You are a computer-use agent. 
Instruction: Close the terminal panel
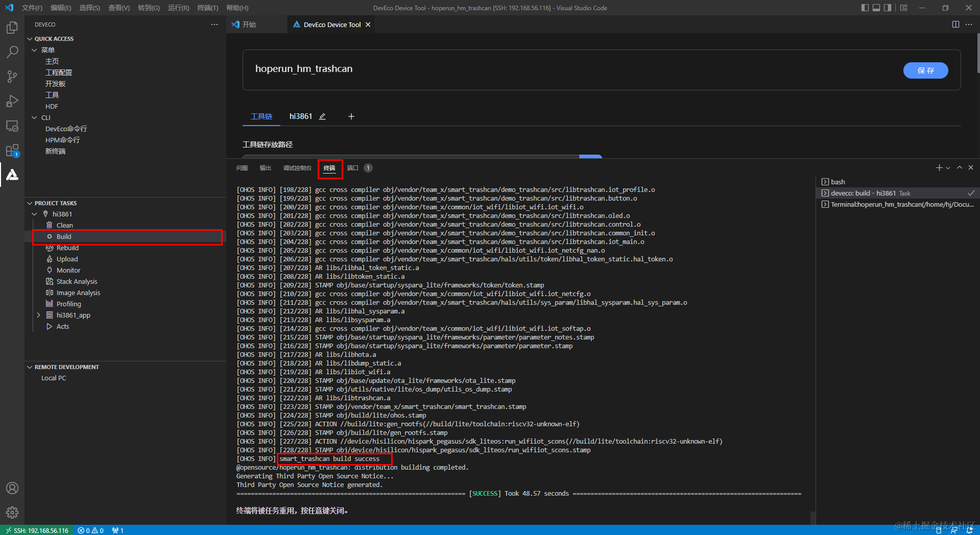tap(971, 167)
